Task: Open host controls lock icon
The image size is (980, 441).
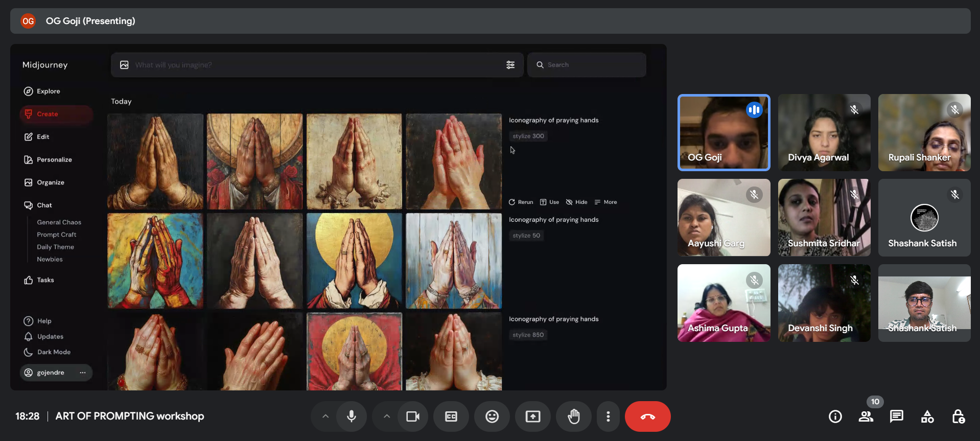Action: pos(958,416)
